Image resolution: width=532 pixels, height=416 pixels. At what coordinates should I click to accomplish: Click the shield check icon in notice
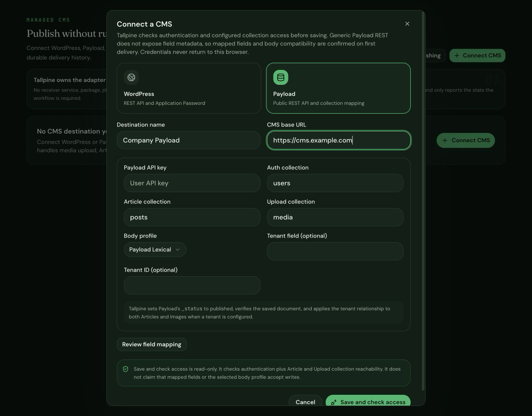126,369
